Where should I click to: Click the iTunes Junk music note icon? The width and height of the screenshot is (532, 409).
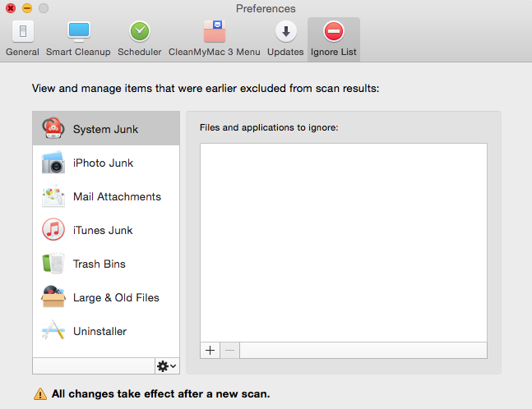tap(53, 229)
